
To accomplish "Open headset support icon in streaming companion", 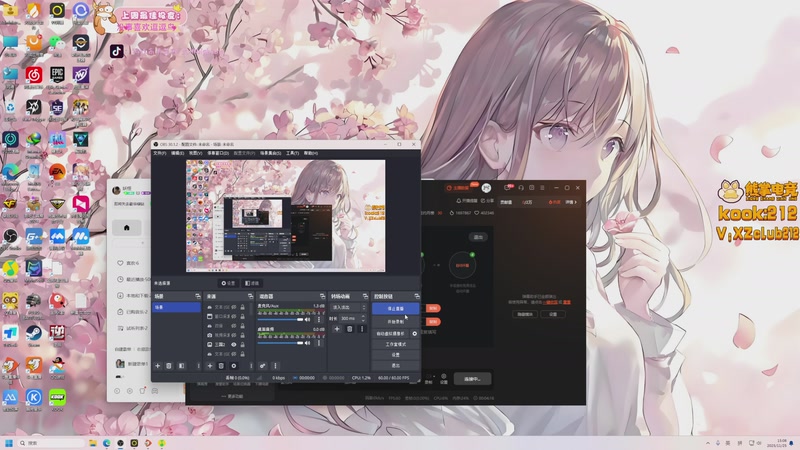I will (x=521, y=188).
